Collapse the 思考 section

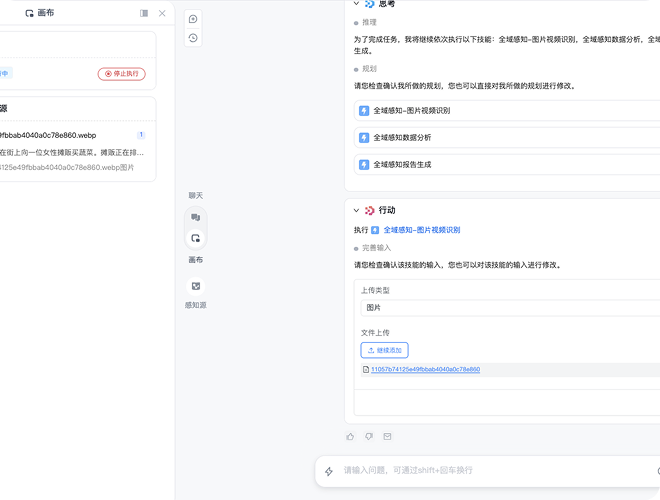(356, 4)
